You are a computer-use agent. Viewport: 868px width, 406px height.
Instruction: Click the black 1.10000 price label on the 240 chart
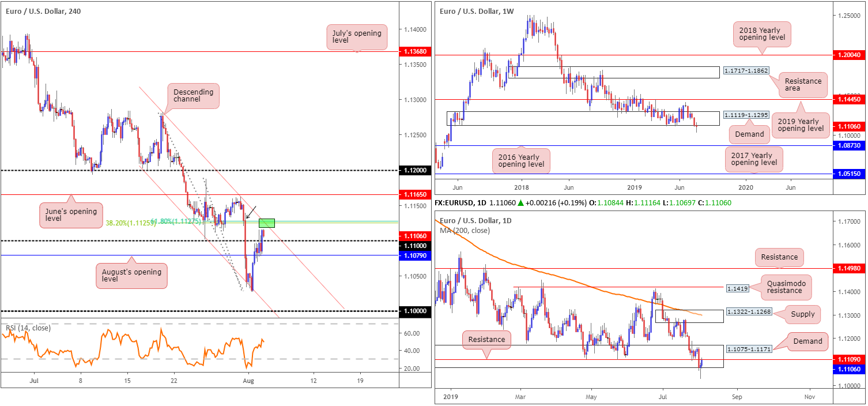tap(415, 311)
